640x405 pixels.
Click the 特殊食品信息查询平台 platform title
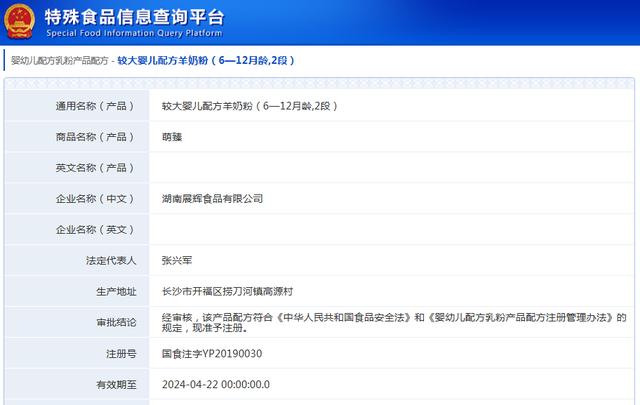[x=134, y=17]
